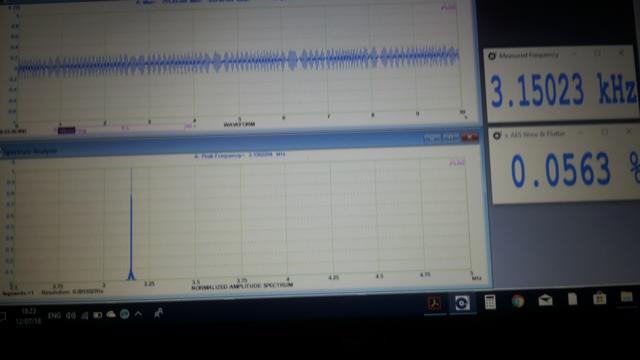Click the spectrum peak near 3.15 kHz
This screenshot has height=360, width=640.
pyautogui.click(x=131, y=224)
